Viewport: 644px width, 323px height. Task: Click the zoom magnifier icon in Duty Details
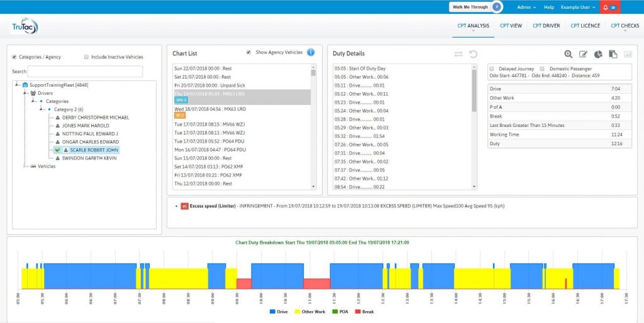click(x=569, y=55)
